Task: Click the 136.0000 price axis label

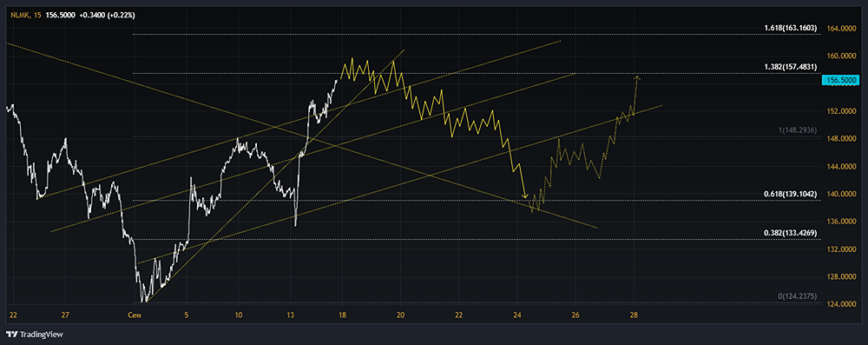Action: pos(841,222)
